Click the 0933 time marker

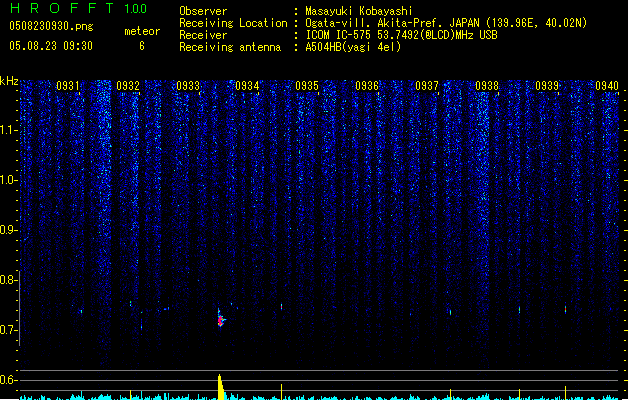pos(188,85)
